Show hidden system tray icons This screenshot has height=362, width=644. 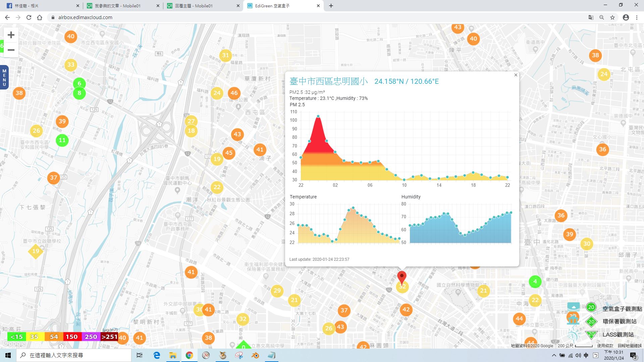click(554, 355)
